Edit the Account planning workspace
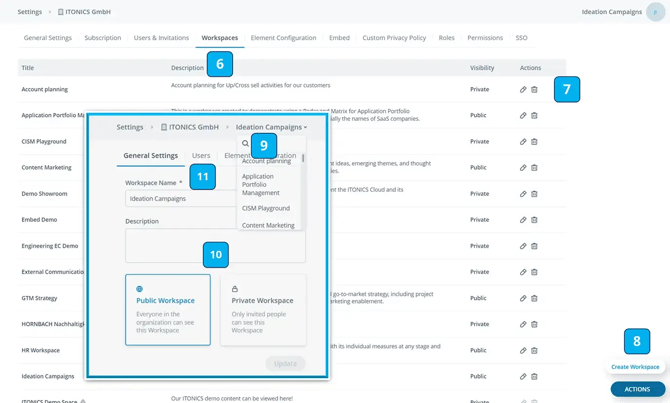The height and width of the screenshot is (403, 670). [523, 90]
